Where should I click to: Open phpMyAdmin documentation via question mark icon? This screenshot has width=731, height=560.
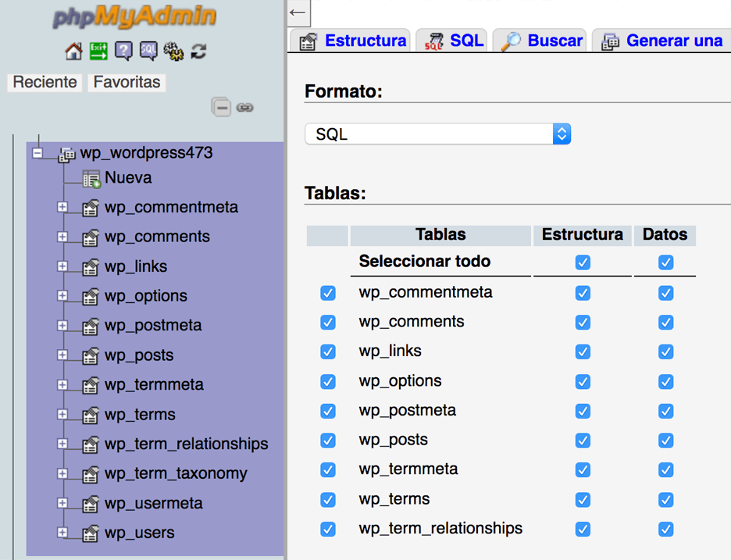[x=123, y=52]
